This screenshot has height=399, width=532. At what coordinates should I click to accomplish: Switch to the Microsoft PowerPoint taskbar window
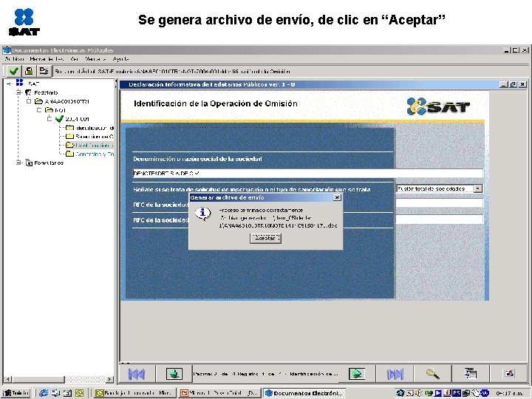tap(219, 393)
